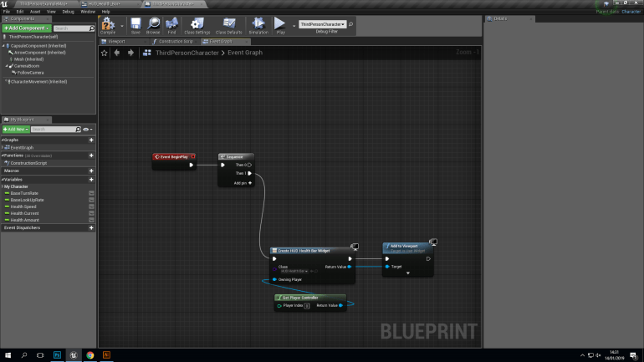Add a new event dispatcher with plus
Image resolution: width=644 pixels, height=362 pixels.
coord(91,227)
